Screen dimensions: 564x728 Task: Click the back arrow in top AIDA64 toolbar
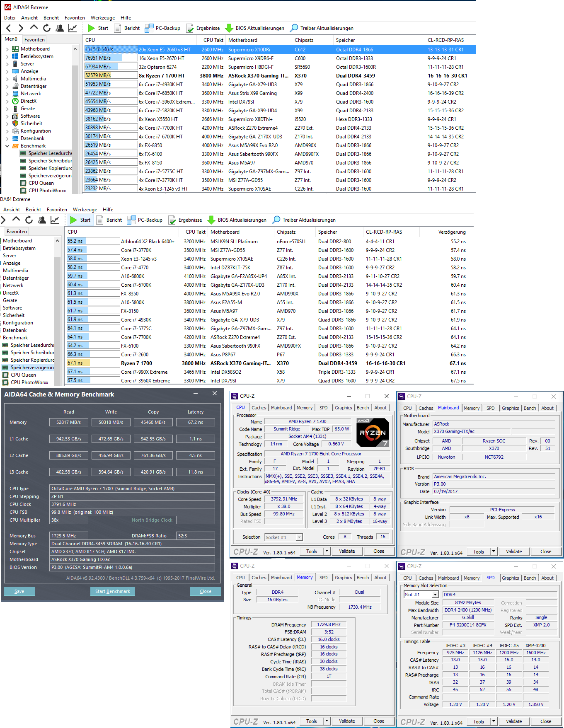[x=9, y=28]
